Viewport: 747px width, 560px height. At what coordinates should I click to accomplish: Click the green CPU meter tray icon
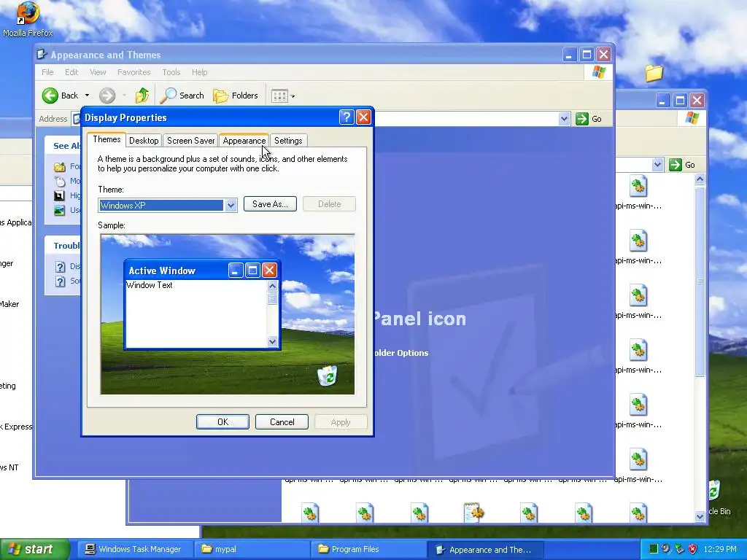654,549
